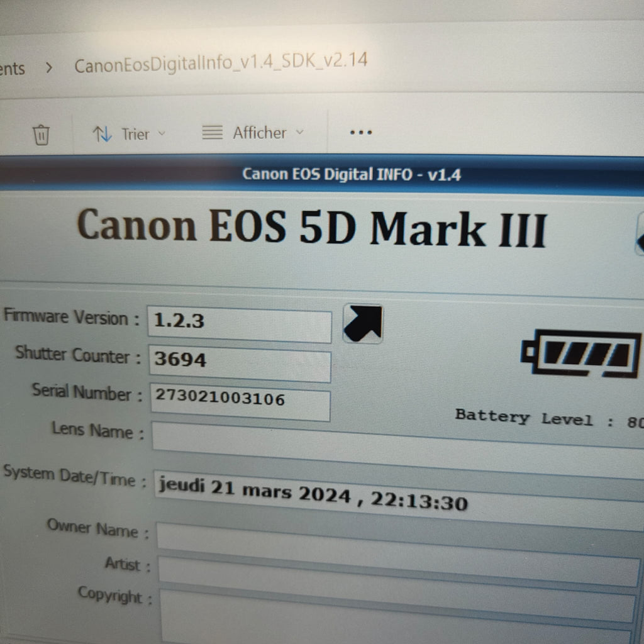Open the ellipsis see-more options icon
Image resolution: width=644 pixels, height=644 pixels.
360,132
